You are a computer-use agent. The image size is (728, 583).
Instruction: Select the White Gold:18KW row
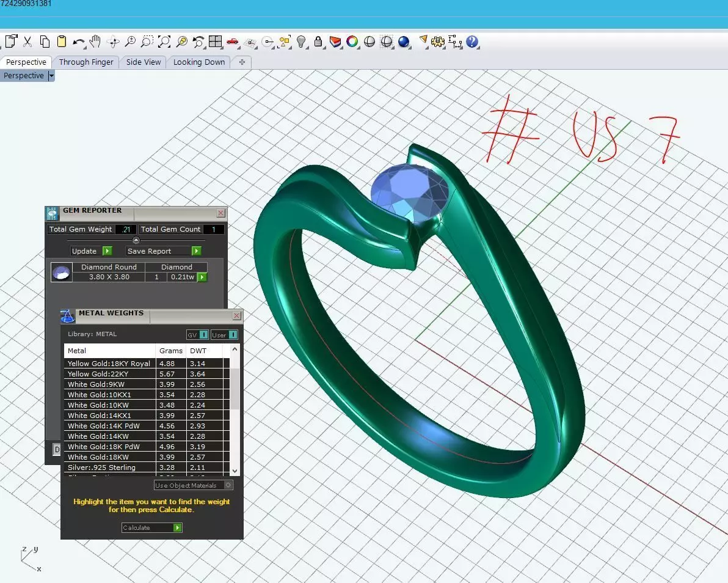click(x=147, y=457)
